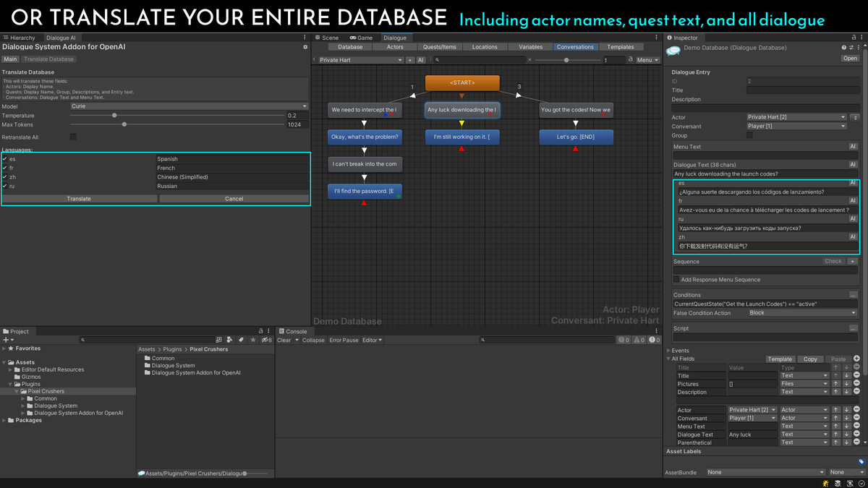Open the Type dropdown for Pictures field
868x488 pixels.
(x=804, y=384)
